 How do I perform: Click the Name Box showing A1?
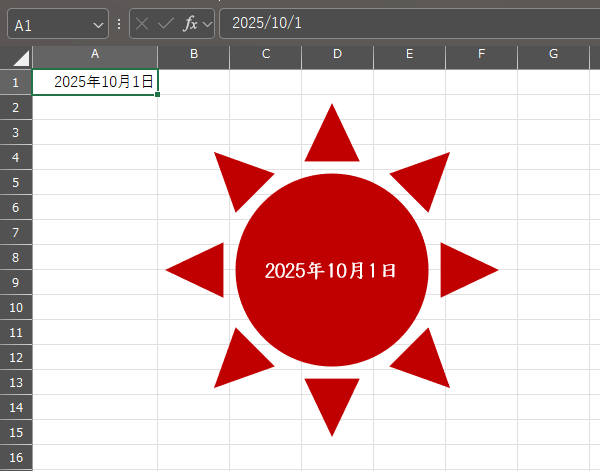coord(50,24)
